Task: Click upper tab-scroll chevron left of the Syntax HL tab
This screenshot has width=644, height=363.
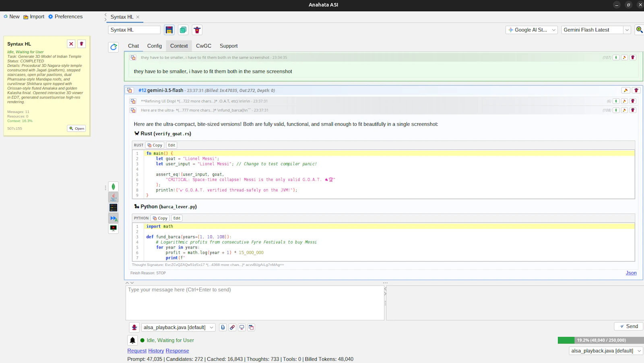Action: (105, 15)
